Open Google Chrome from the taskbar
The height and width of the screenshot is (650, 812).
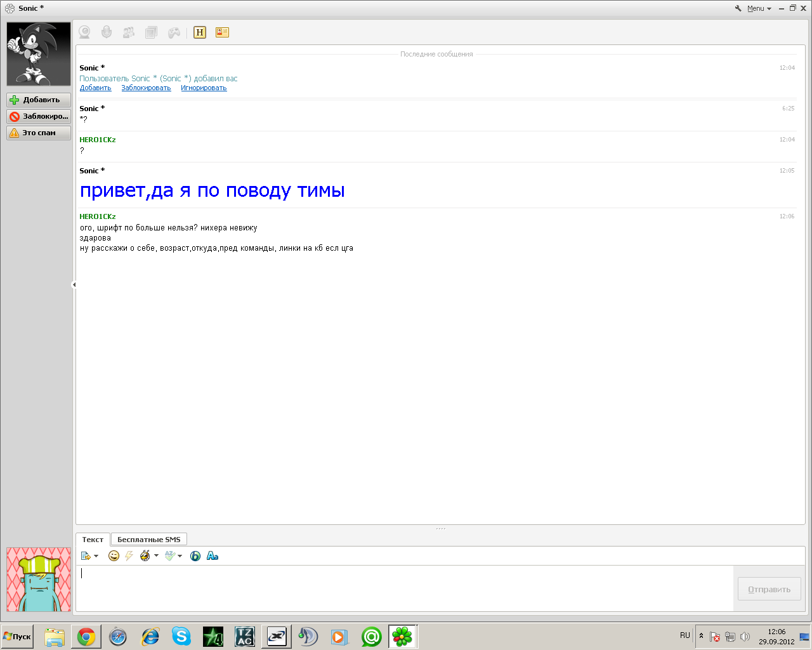coord(86,637)
